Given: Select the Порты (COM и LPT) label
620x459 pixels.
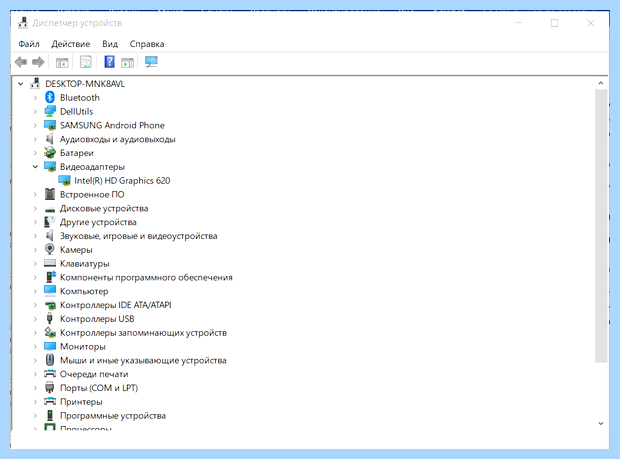Looking at the screenshot, I should [x=99, y=388].
